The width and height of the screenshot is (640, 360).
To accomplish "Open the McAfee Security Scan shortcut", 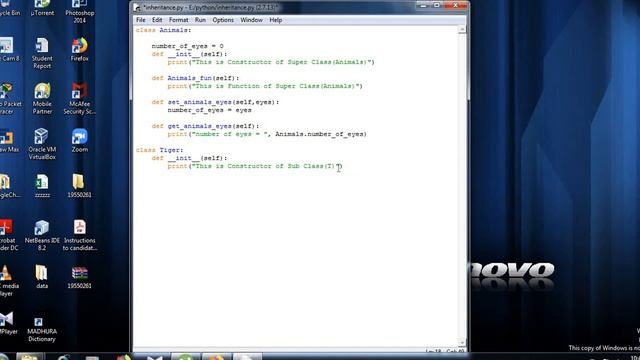I will click(x=80, y=98).
